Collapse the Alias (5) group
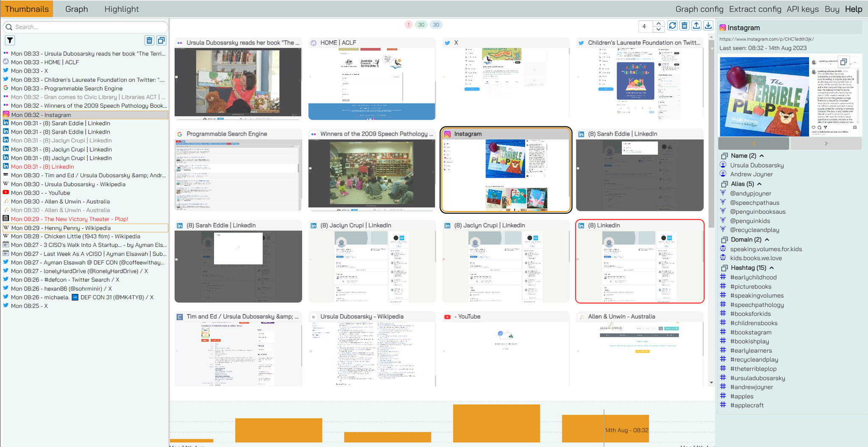Screen dimensions: 868x447 coord(759,184)
